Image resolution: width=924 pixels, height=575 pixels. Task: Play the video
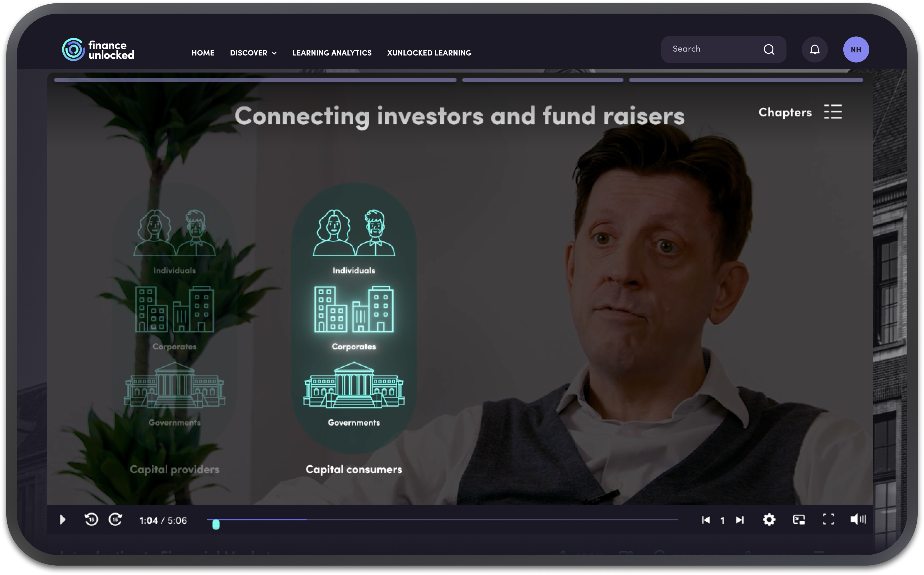(x=63, y=519)
